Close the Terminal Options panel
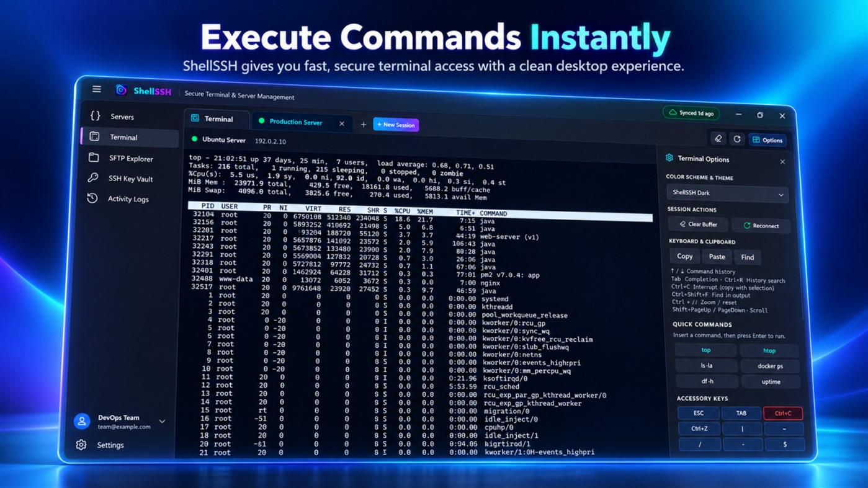The image size is (868, 488). [782, 162]
